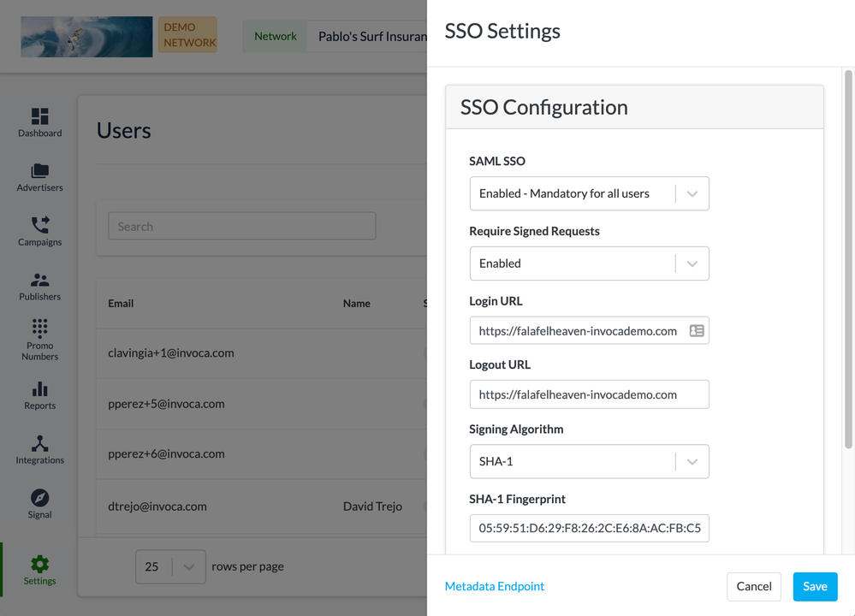Click the Logout URL input field

(589, 394)
